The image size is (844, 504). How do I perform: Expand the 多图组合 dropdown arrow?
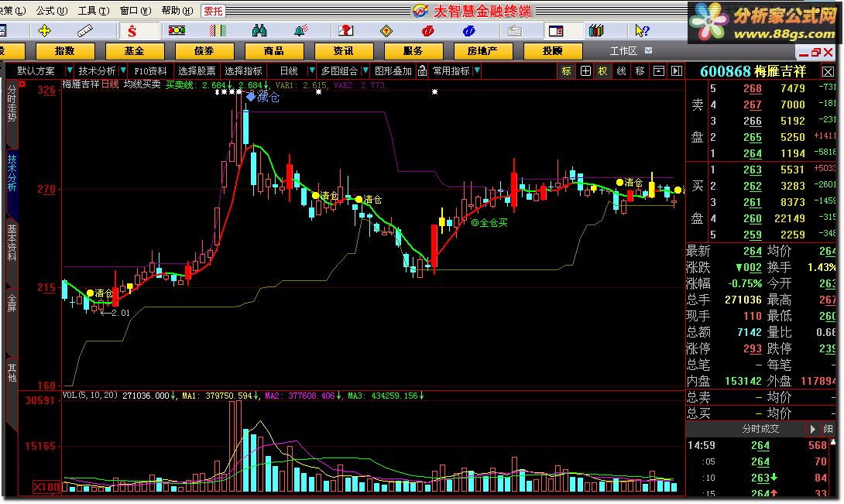(x=365, y=70)
